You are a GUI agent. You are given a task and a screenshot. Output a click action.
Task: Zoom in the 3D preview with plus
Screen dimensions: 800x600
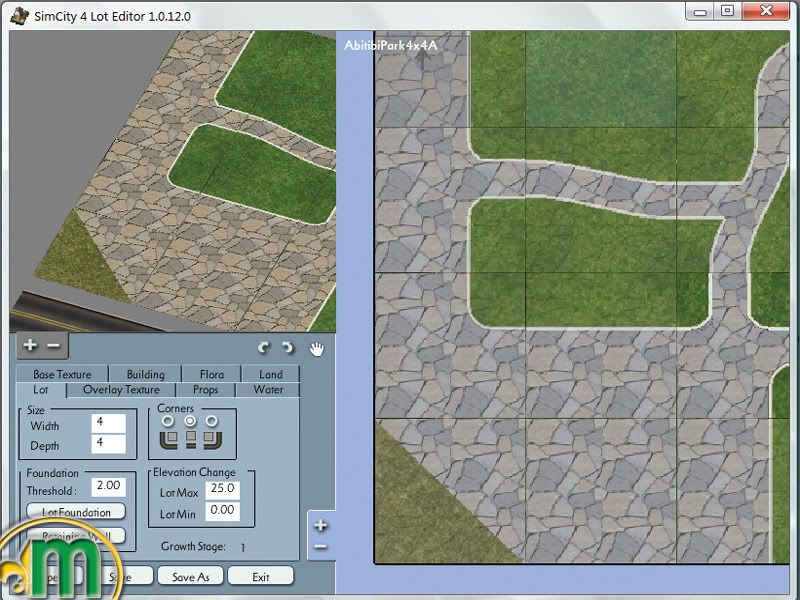coord(30,345)
